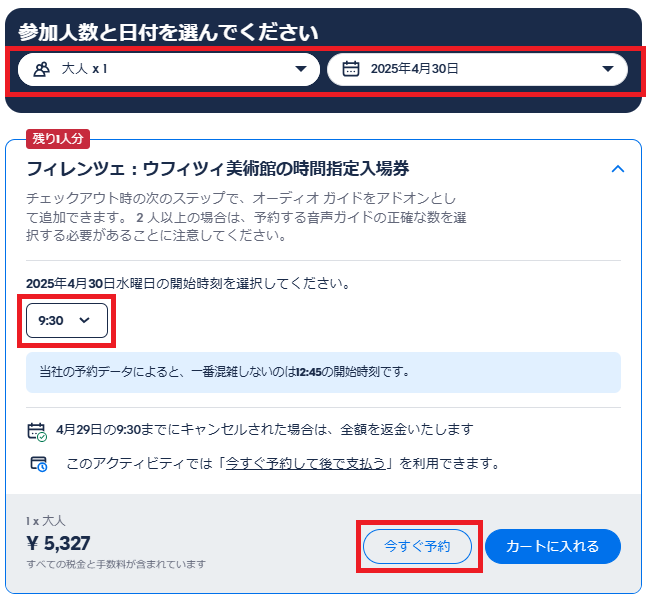The image size is (653, 607).
Task: Click the 残り1人分 red badge
Action: (x=58, y=139)
